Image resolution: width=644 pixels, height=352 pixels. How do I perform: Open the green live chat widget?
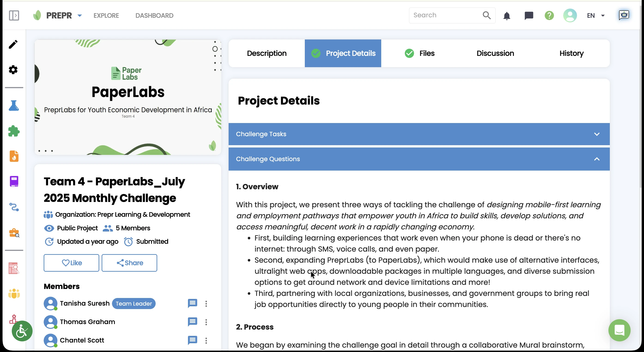[619, 330]
